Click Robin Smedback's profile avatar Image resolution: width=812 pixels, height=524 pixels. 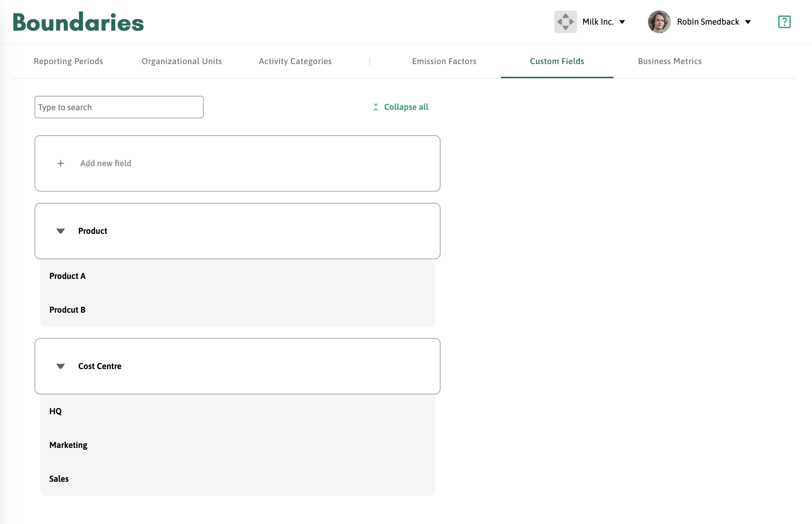click(659, 22)
